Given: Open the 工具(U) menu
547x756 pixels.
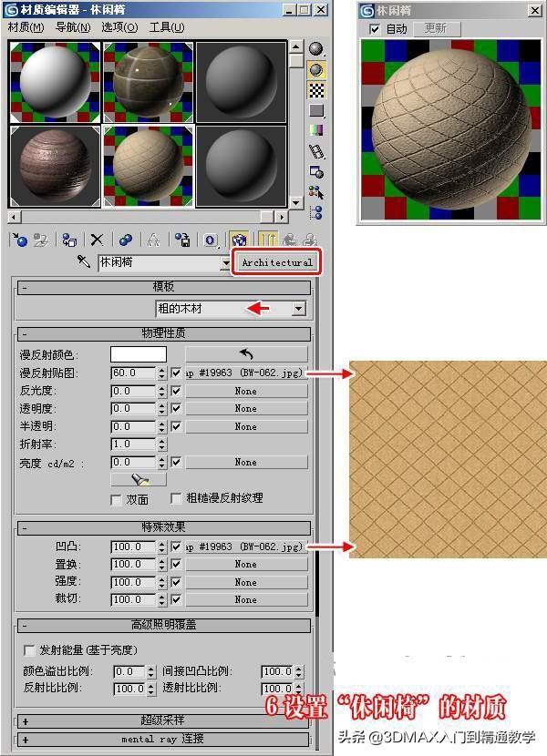Looking at the screenshot, I should 166,27.
